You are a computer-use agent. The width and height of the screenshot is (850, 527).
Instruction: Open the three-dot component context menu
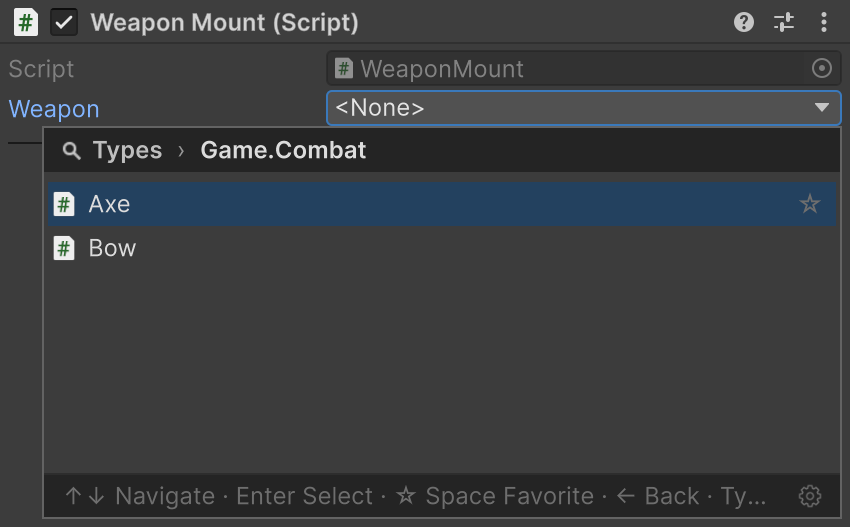click(823, 23)
